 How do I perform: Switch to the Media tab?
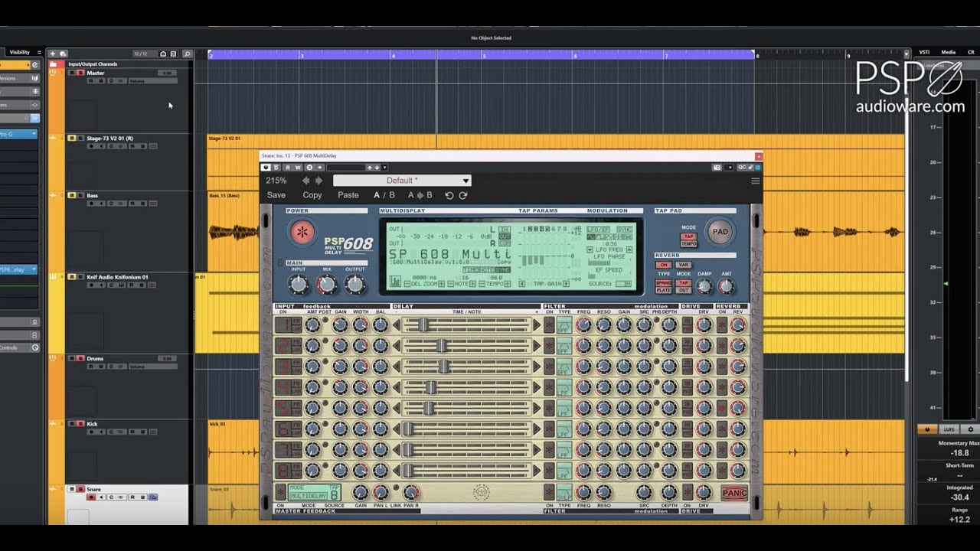949,52
